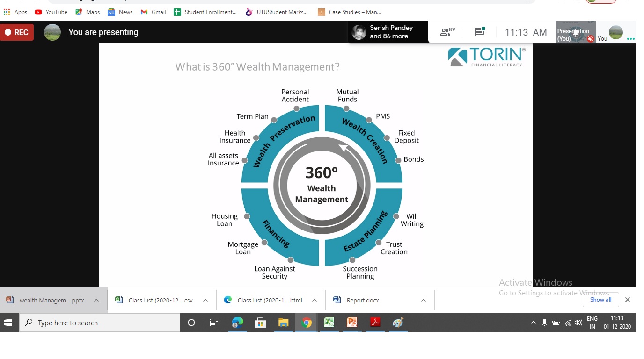Open the Windows Start menu
This screenshot has height=359, width=644.
(8, 323)
